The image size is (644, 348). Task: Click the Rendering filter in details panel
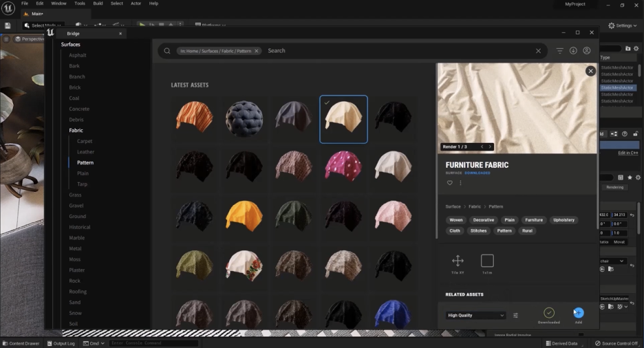[x=615, y=187]
